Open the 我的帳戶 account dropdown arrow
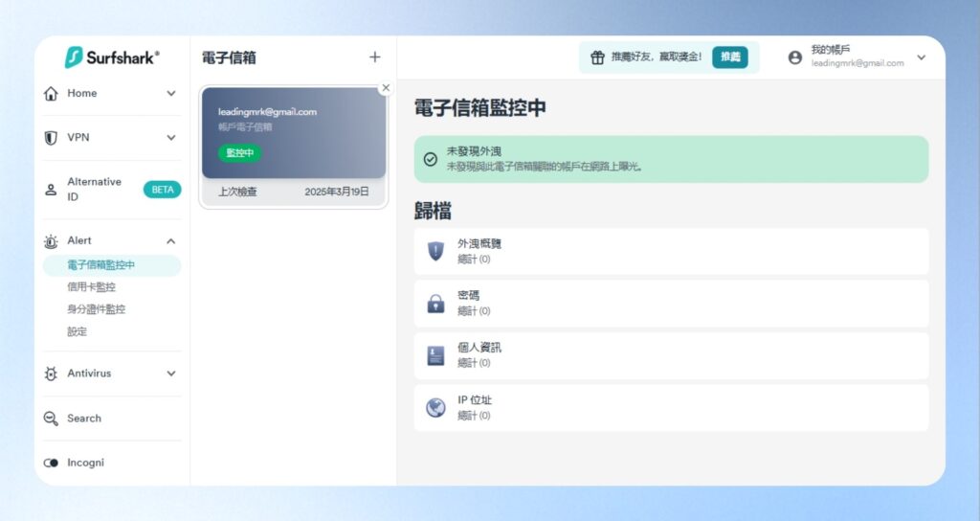 pyautogui.click(x=922, y=57)
